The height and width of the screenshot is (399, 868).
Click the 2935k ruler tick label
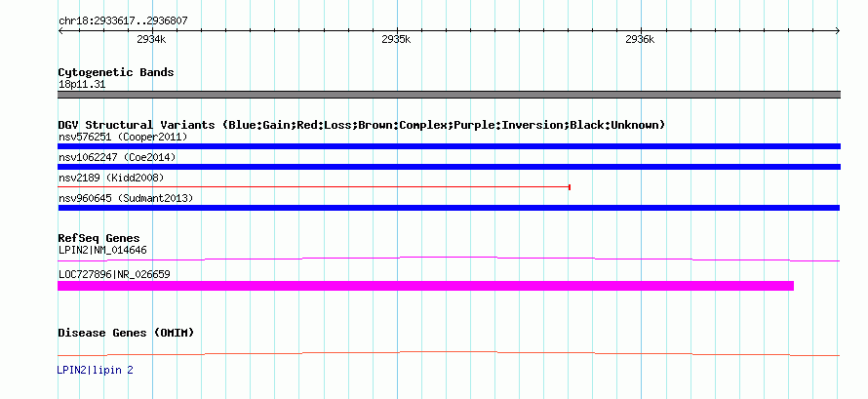396,40
